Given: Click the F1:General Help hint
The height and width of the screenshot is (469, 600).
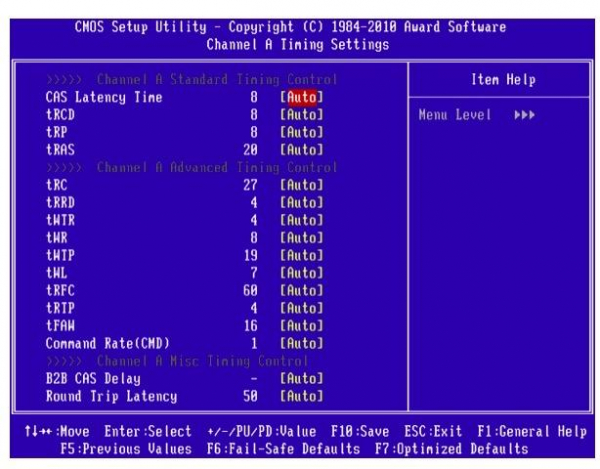Looking at the screenshot, I should (532, 432).
